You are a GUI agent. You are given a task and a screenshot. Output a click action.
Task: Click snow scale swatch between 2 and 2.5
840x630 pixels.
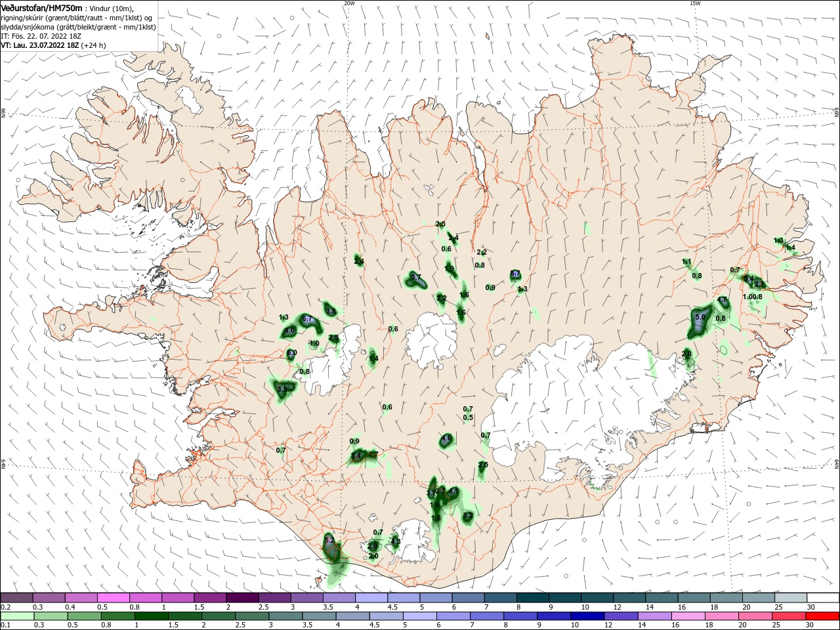242,598
